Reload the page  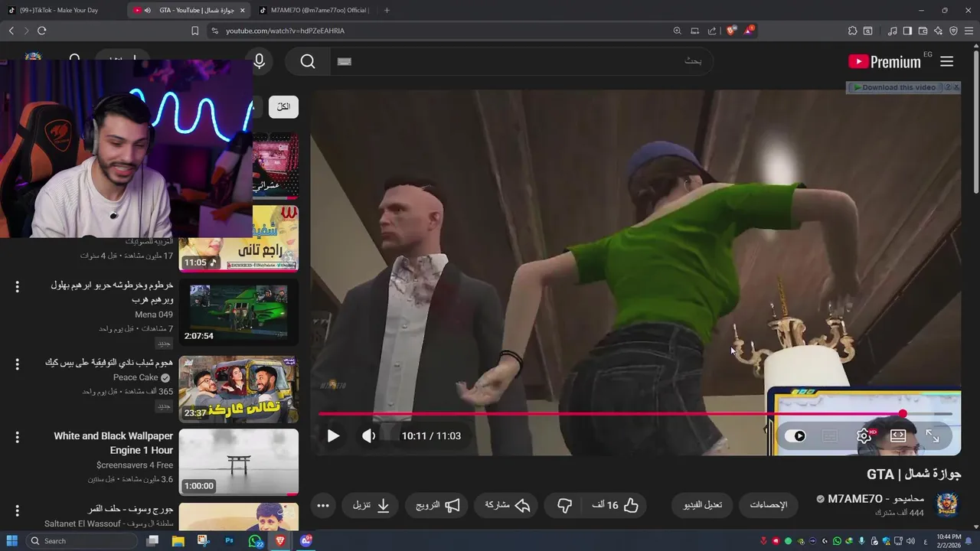[41, 31]
